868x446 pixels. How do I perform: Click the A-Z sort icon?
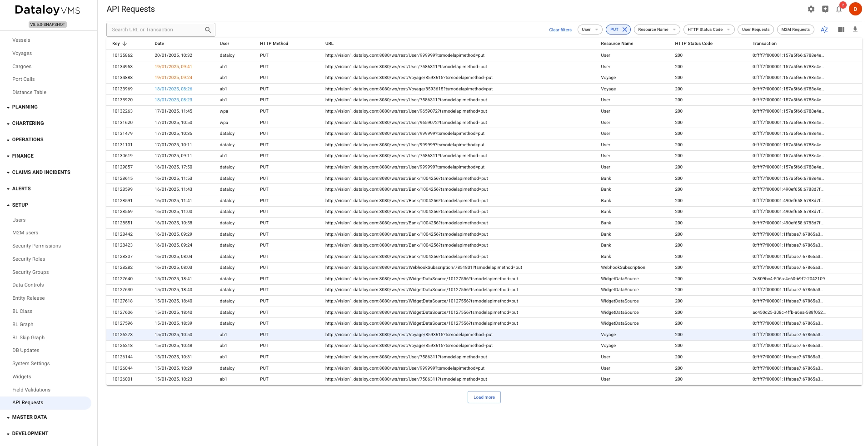(824, 30)
